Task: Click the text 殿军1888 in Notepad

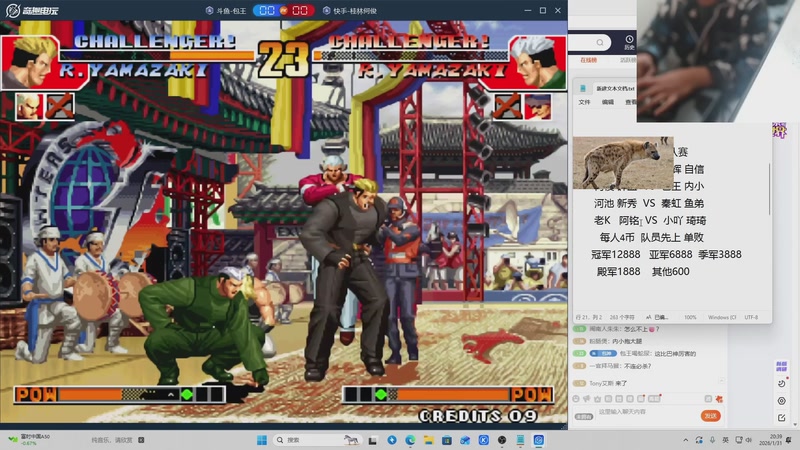Action: click(x=618, y=271)
